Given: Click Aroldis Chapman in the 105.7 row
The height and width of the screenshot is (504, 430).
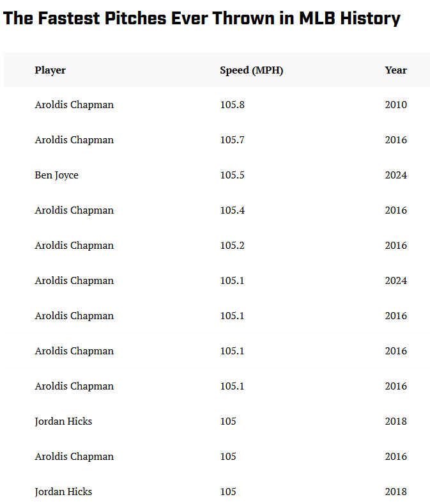Looking at the screenshot, I should [74, 140].
